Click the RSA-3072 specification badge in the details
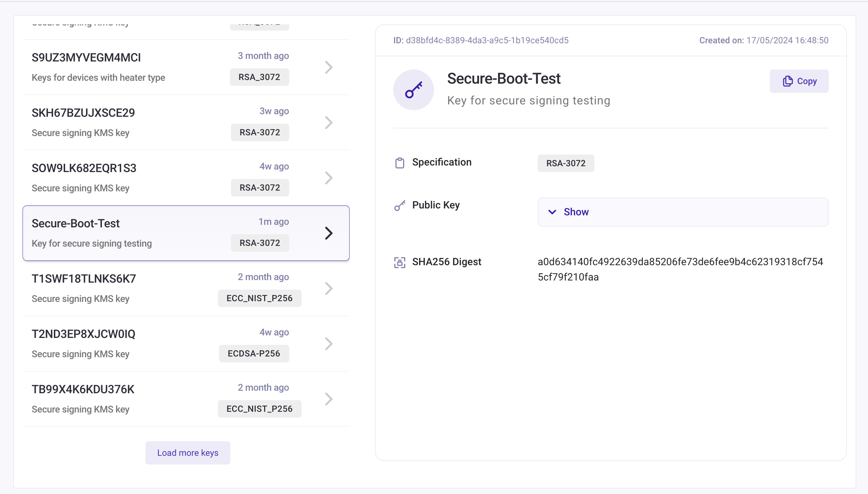Screen dimensions: 868x494 click(566, 163)
